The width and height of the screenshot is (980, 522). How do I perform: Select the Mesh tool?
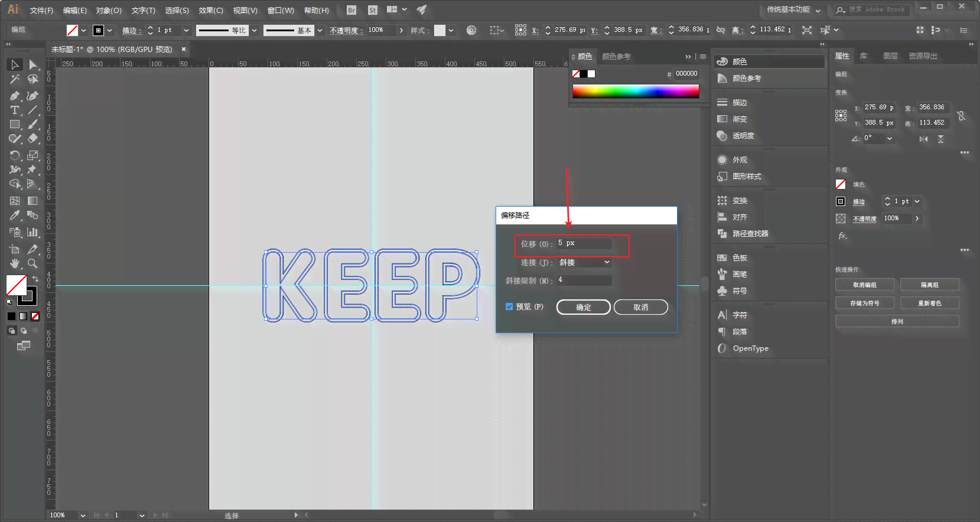pyautogui.click(x=15, y=201)
